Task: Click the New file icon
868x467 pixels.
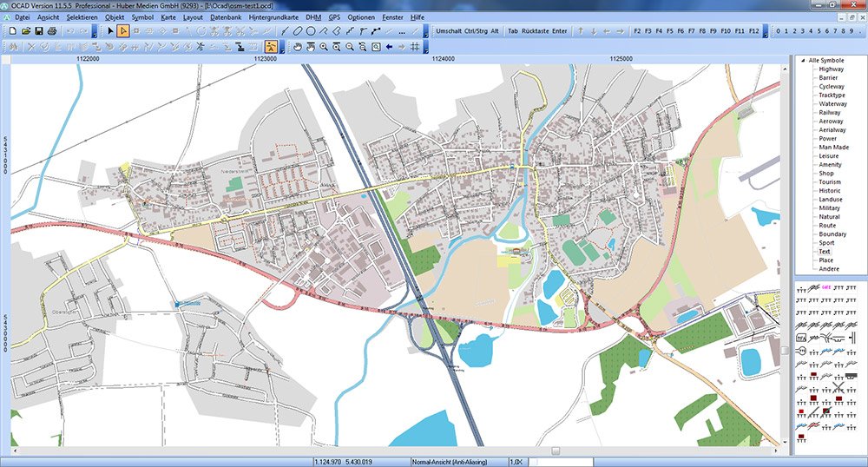Action: (x=13, y=31)
